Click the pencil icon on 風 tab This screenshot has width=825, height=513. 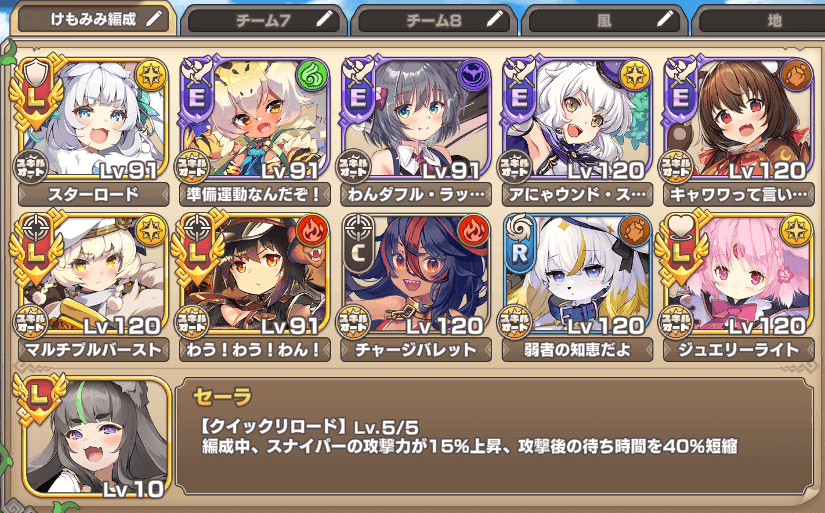[x=665, y=20]
